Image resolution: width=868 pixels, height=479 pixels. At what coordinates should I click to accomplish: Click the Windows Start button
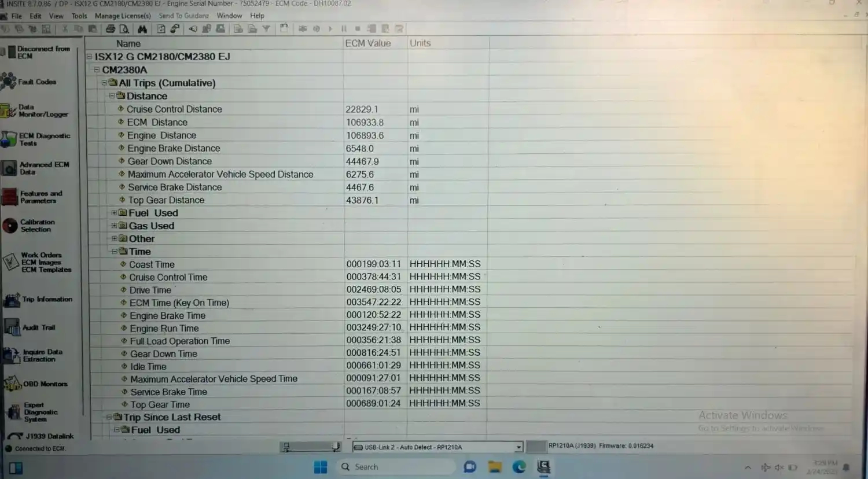[x=321, y=467]
